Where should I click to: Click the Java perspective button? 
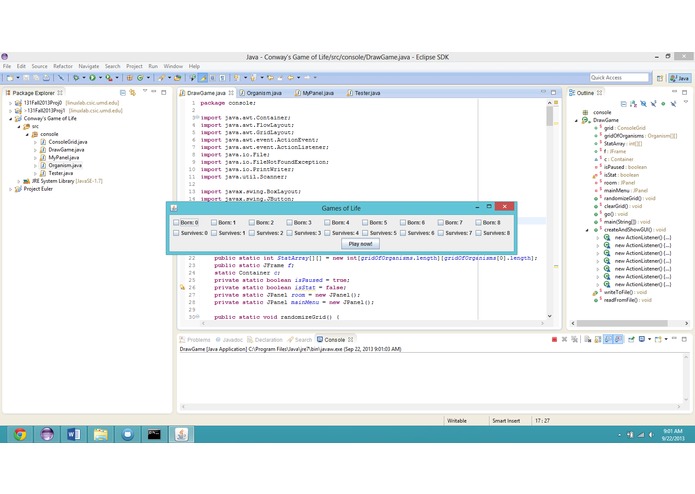(x=680, y=78)
